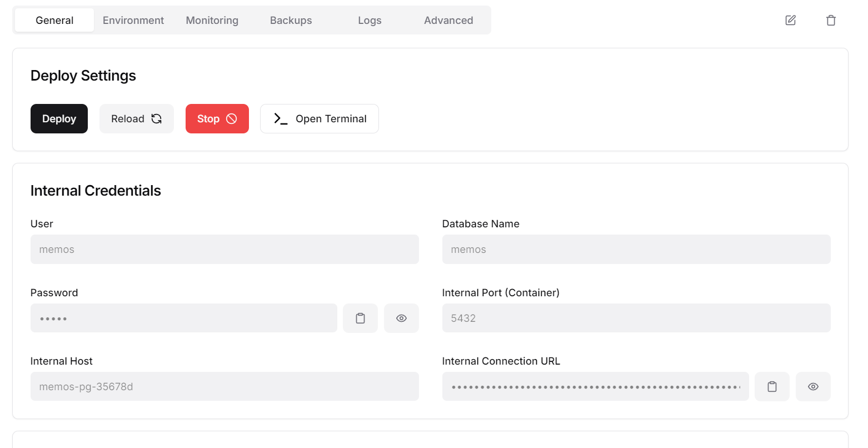Click the Internal Host label

(62, 361)
